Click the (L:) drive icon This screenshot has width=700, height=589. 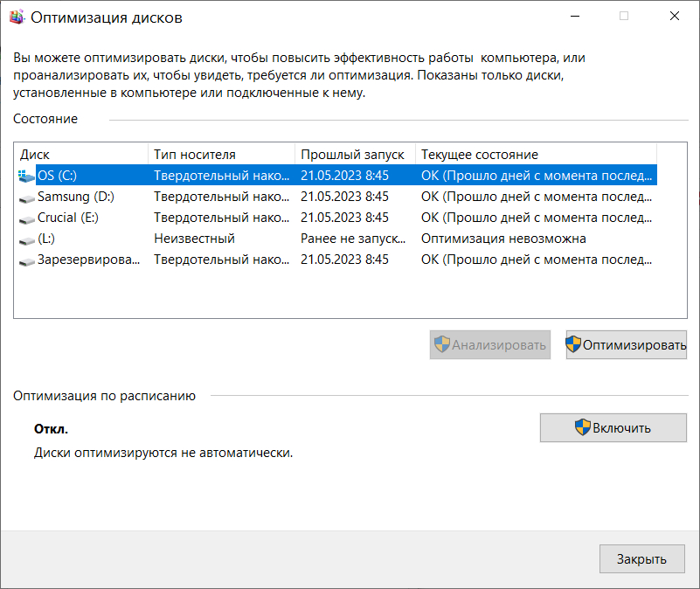26,239
